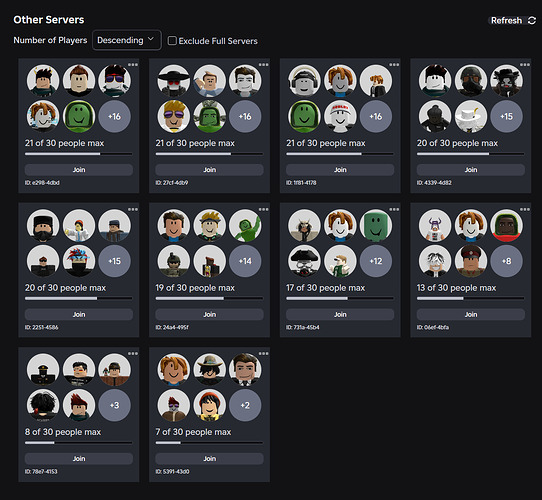The height and width of the screenshot is (500, 542).
Task: Click the Refresh circular arrows icon
Action: pyautogui.click(x=532, y=21)
